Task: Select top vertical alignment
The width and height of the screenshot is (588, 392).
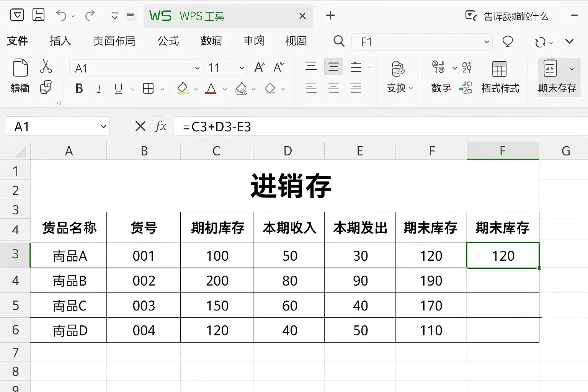Action: pos(311,67)
